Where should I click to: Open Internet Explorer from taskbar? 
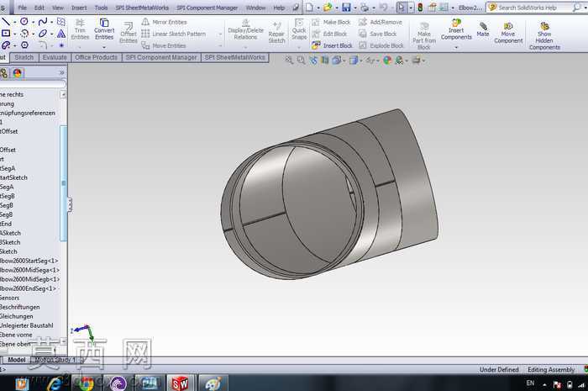[55, 383]
